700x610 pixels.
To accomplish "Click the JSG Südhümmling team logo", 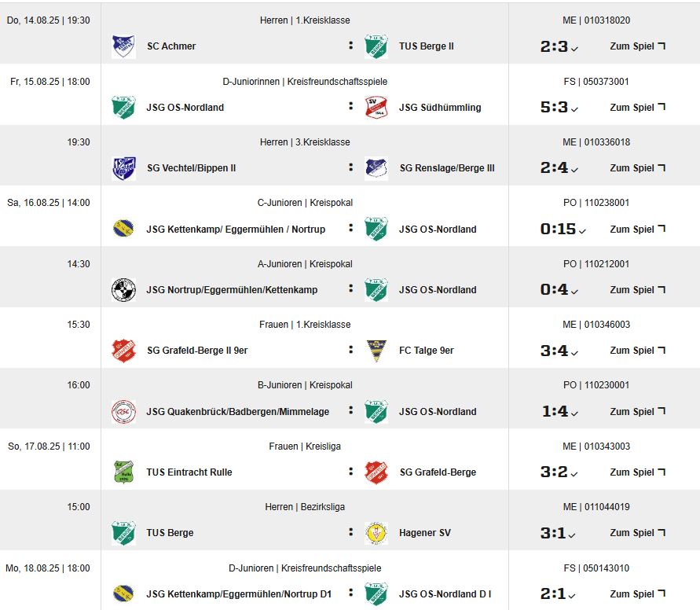I will point(376,107).
